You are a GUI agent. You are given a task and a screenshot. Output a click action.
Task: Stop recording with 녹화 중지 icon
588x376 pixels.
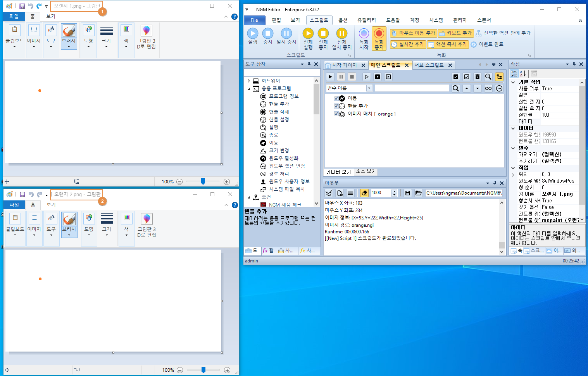click(379, 33)
